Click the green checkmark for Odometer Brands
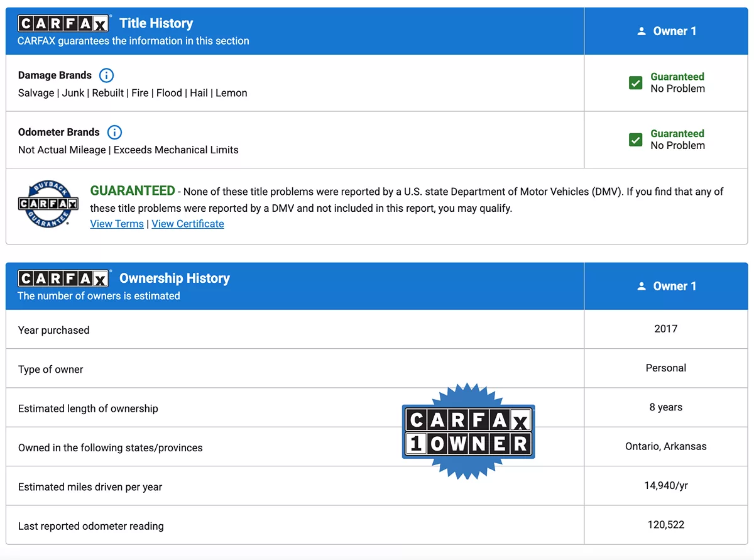Viewport: 754px width, 560px height. pos(635,140)
